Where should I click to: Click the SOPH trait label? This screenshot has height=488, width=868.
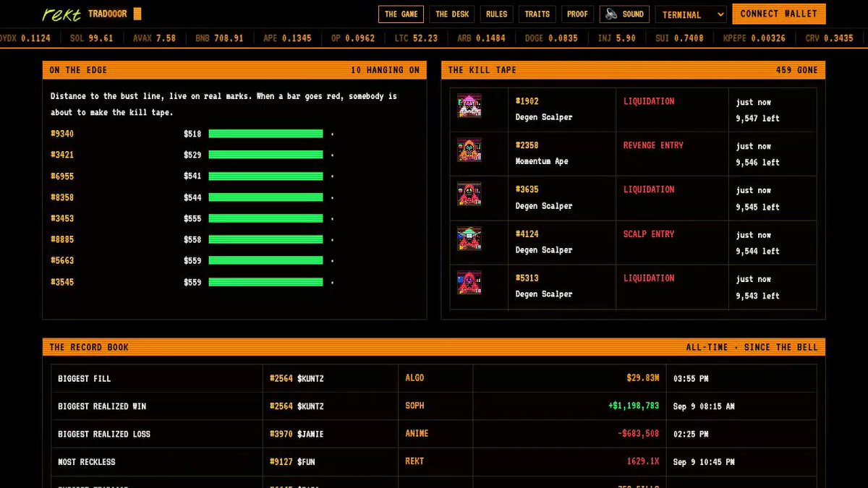pos(414,406)
